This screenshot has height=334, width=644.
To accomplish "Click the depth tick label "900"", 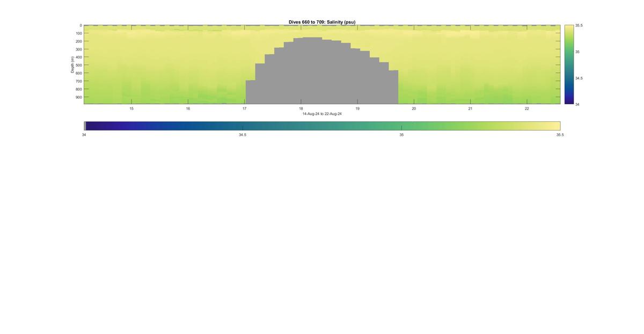I will [x=79, y=97].
